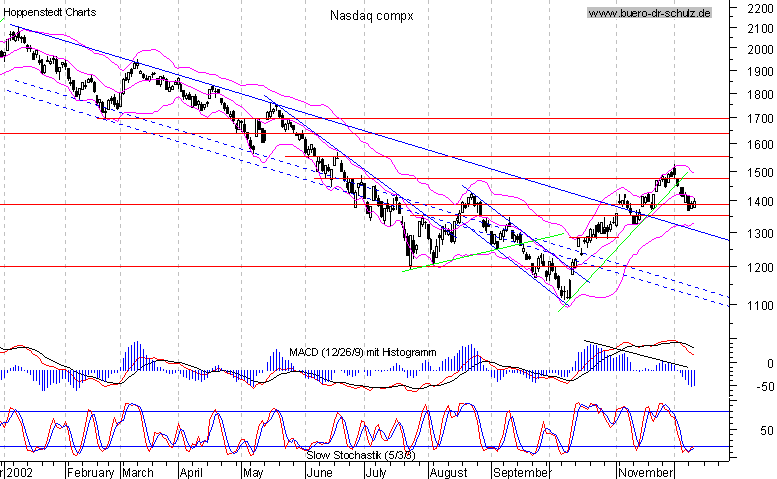
Task: Select the 1200 price axis value
Action: [x=760, y=267]
